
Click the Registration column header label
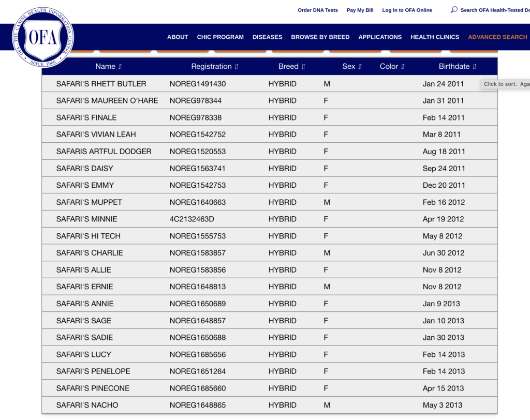[x=211, y=67]
